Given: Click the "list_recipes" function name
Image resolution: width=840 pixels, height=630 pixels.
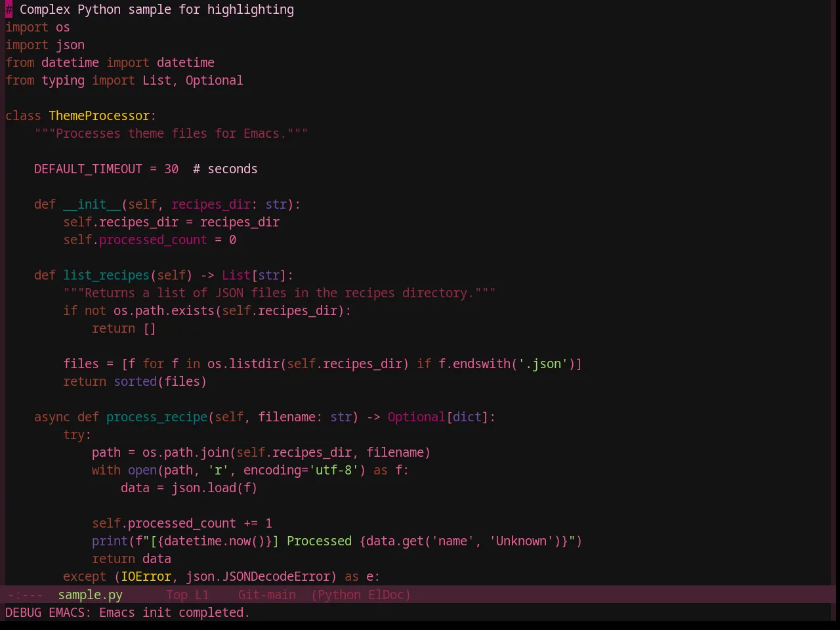Looking at the screenshot, I should pyautogui.click(x=106, y=275).
